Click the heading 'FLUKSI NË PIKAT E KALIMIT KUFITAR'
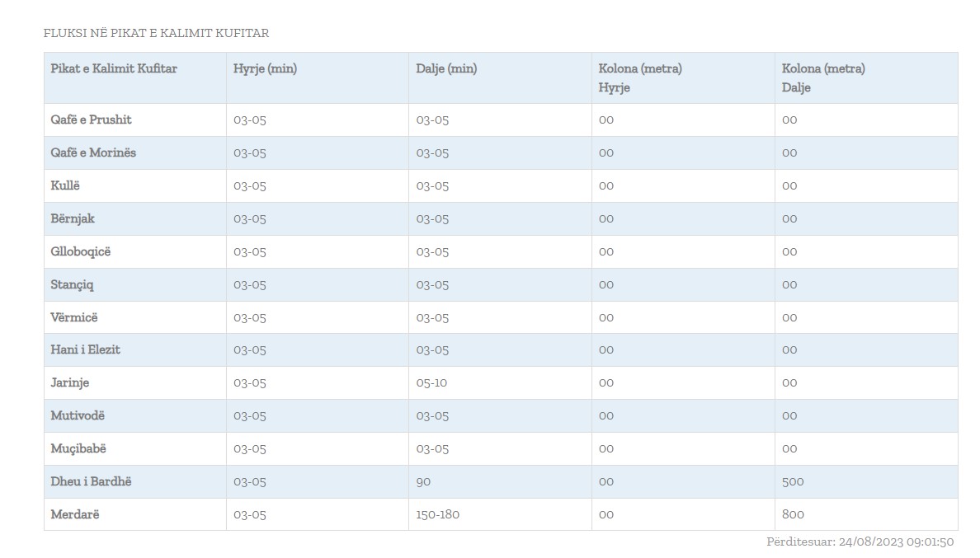Screen dimensions: 980x558 [x=156, y=33]
